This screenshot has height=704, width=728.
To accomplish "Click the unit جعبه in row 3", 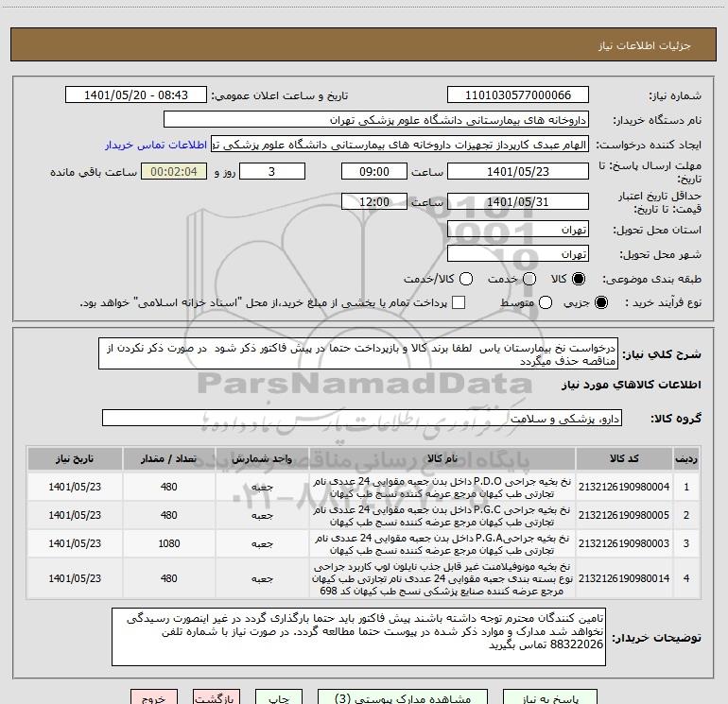I will tap(262, 543).
